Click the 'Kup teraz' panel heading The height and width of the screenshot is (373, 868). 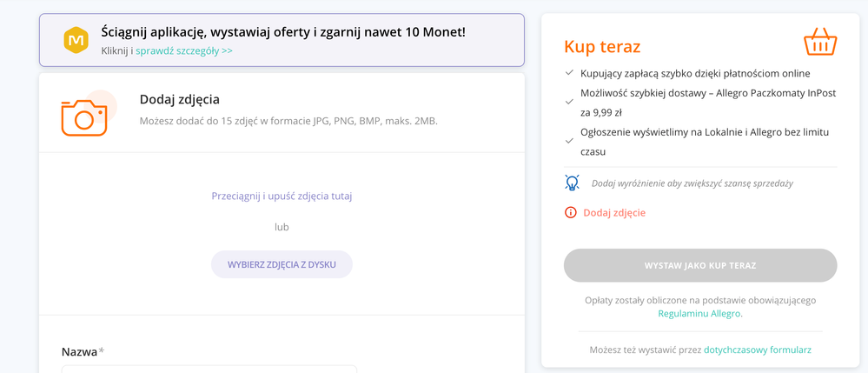(x=602, y=47)
